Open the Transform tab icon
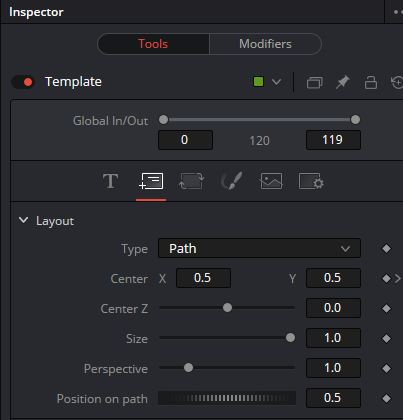Screen dimensions: 403x420 pyautogui.click(x=191, y=181)
